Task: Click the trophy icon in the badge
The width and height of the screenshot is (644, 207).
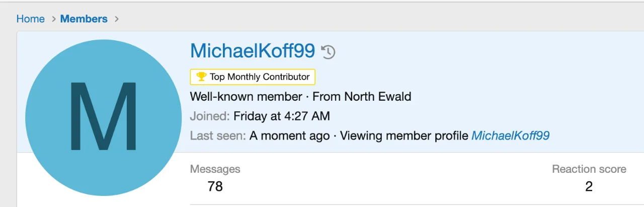Action: tap(201, 77)
